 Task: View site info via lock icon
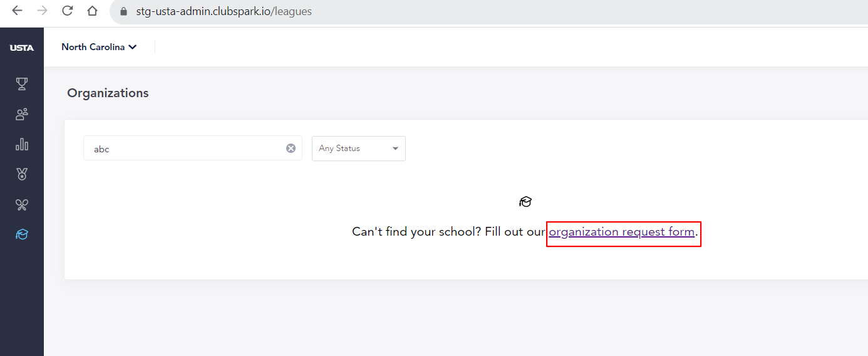click(123, 11)
